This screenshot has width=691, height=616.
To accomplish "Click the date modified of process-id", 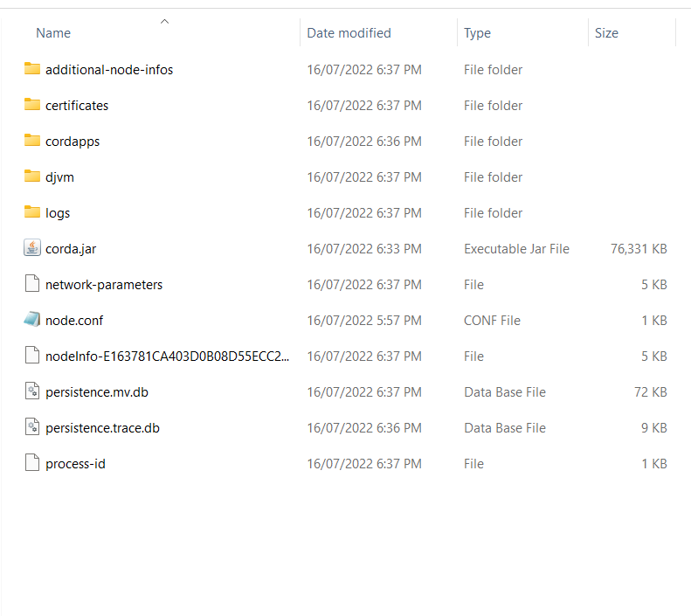I will click(x=364, y=464).
